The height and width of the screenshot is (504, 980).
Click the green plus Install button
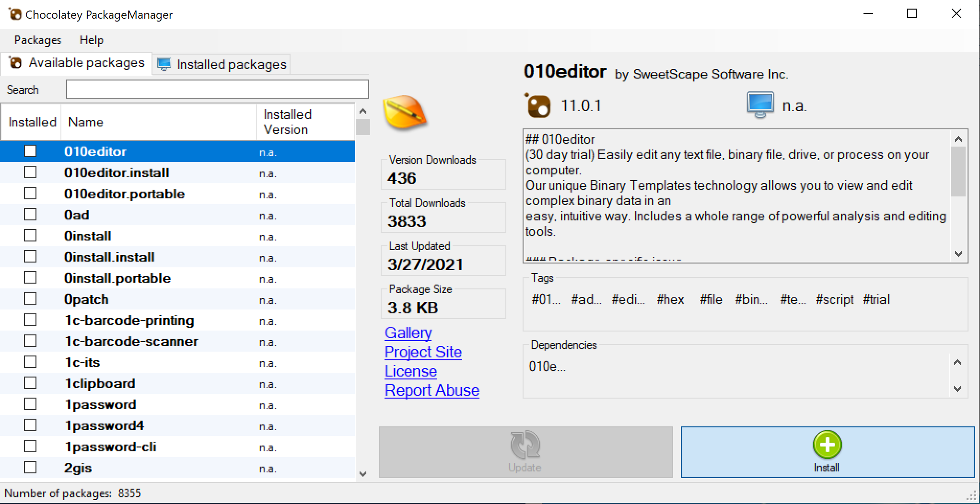828,452
